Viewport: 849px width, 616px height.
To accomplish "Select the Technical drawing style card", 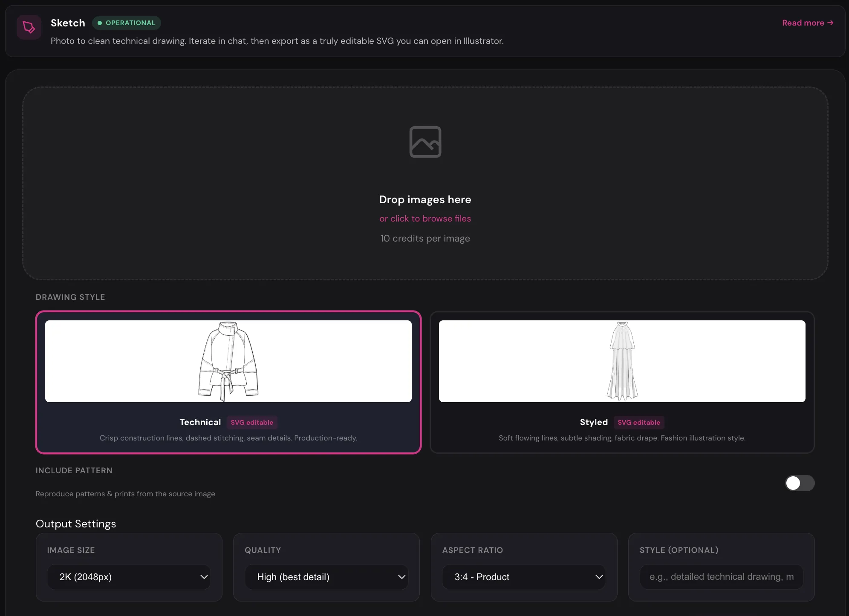I will [228, 383].
